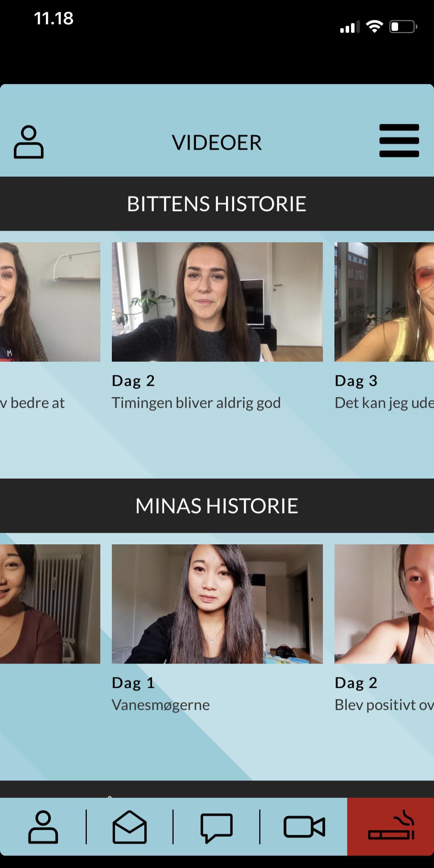The height and width of the screenshot is (868, 434).
Task: Open the partially visible first Bitten video
Action: point(50,302)
